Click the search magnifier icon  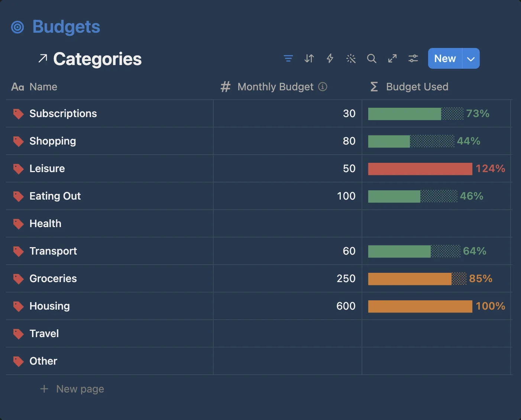point(372,58)
